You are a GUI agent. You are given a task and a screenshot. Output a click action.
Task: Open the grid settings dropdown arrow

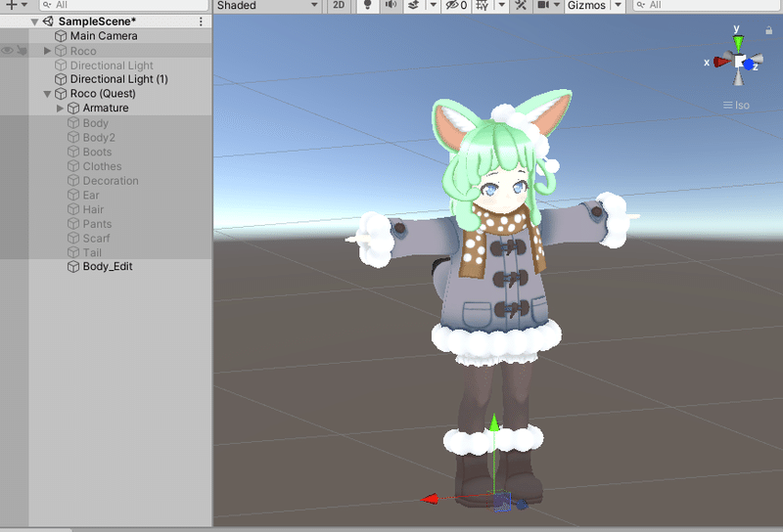pos(502,5)
